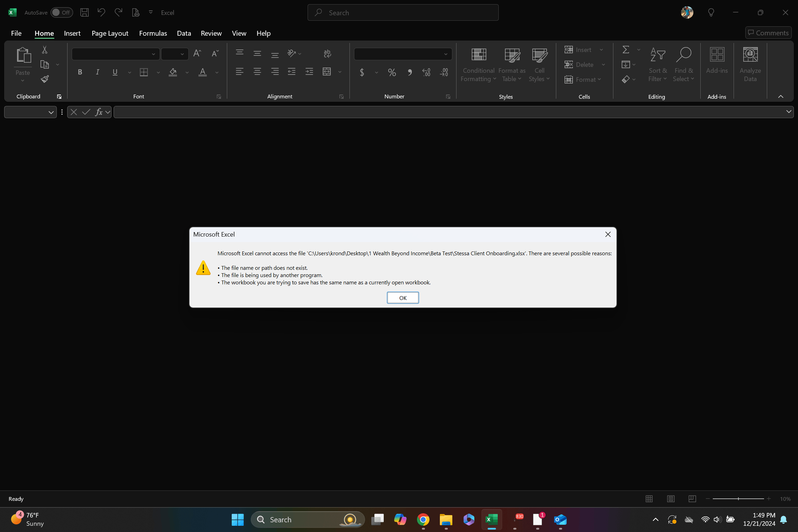Turn on the AutoSave toggle
798x532 pixels.
61,12
